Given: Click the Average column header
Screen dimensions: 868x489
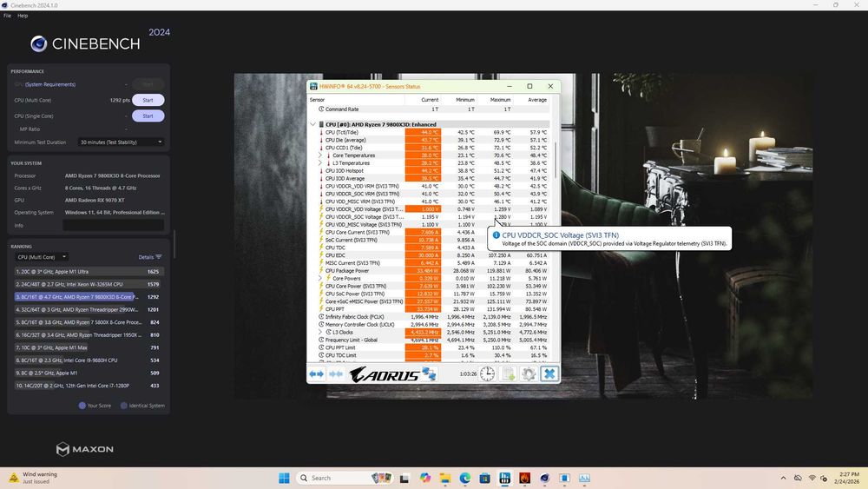Looking at the screenshot, I should tap(537, 100).
